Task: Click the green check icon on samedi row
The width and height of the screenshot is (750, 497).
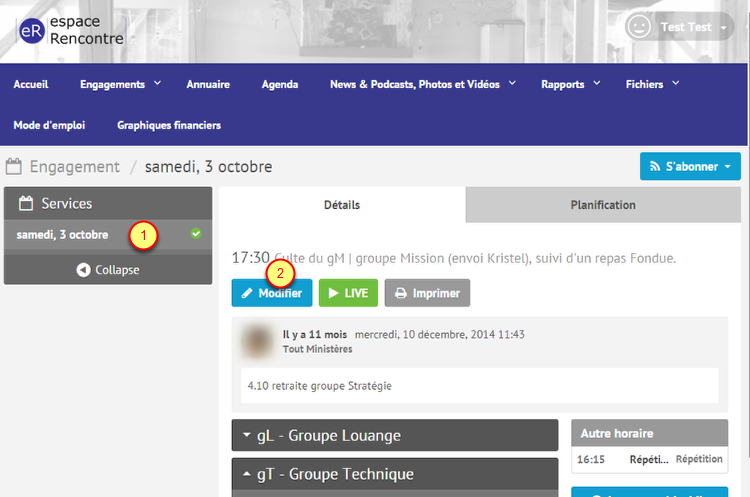Action: tap(196, 234)
